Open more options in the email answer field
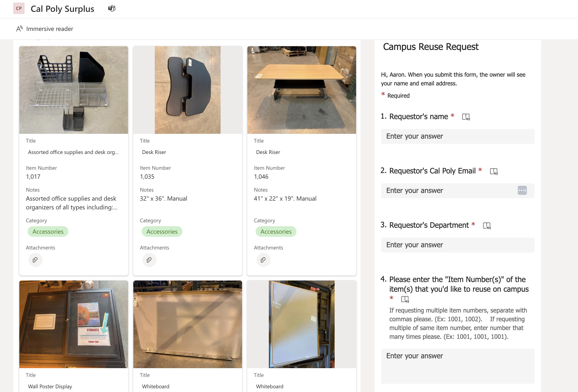578x392 pixels. 522,190
